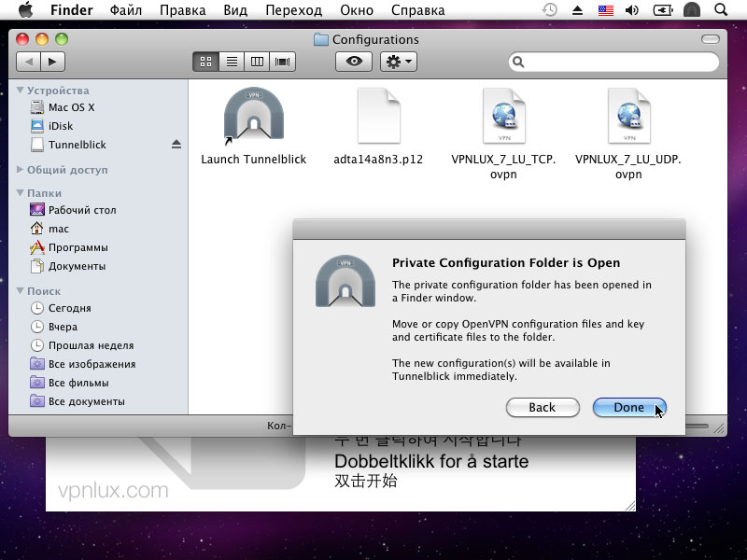The width and height of the screenshot is (747, 560).
Task: Minimize the Configurations Finder window
Action: coord(42,39)
